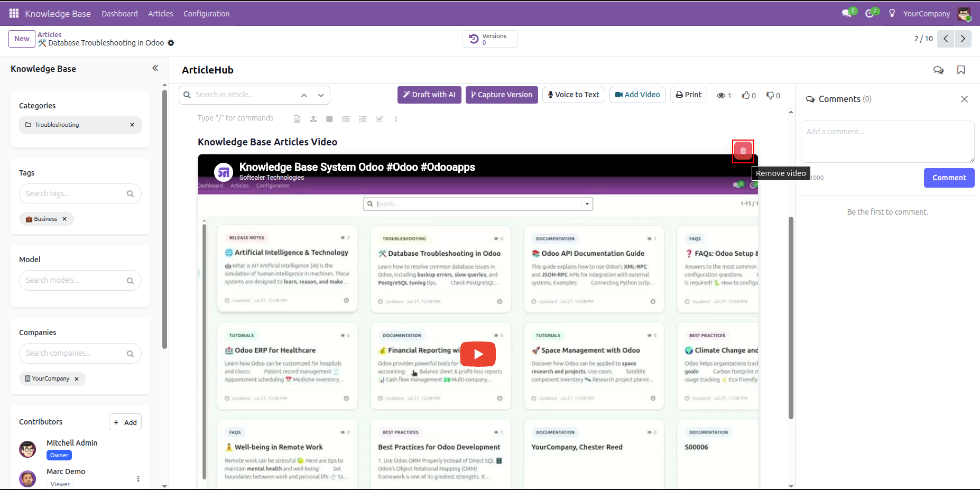This screenshot has width=980, height=490.
Task: Insert an image via the editor toolbar
Action: coord(297,119)
